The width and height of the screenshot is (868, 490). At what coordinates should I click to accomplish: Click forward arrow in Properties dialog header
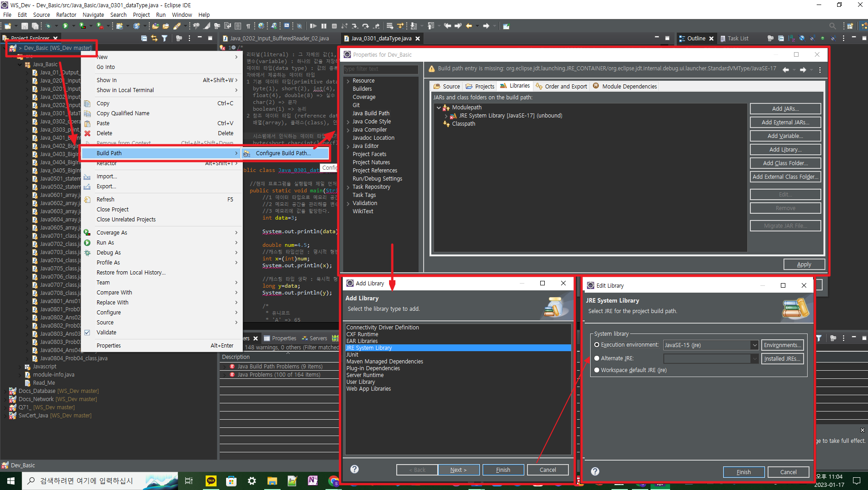[x=803, y=70]
